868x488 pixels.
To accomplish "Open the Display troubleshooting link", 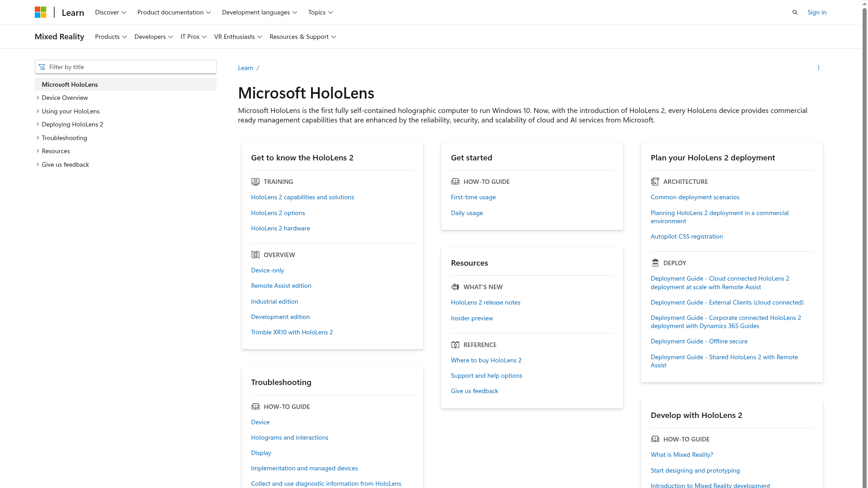I will pos(261,453).
